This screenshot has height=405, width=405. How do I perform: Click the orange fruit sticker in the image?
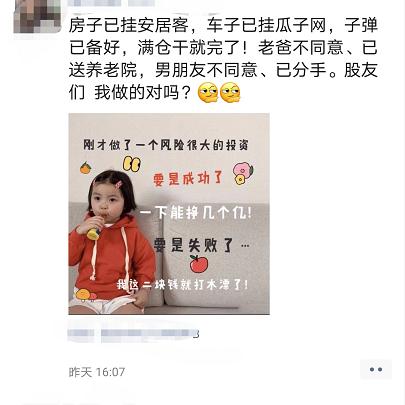pyautogui.click(x=86, y=168)
